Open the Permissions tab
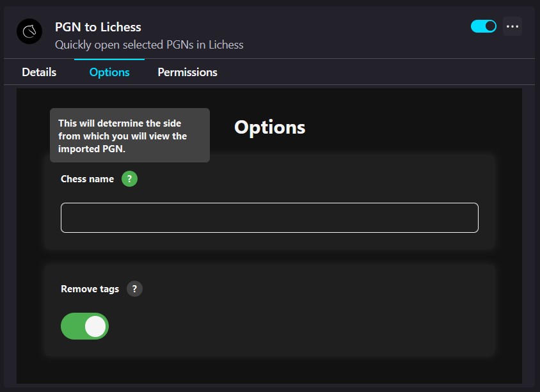Image resolution: width=540 pixels, height=392 pixels. [187, 72]
